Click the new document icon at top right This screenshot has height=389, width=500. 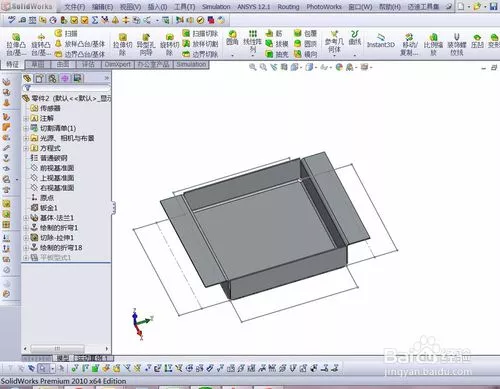[461, 6]
